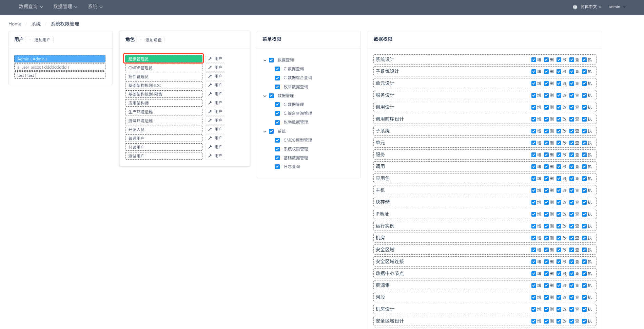Open the 数据管理 top menu
This screenshot has height=329, width=644.
[65, 7]
